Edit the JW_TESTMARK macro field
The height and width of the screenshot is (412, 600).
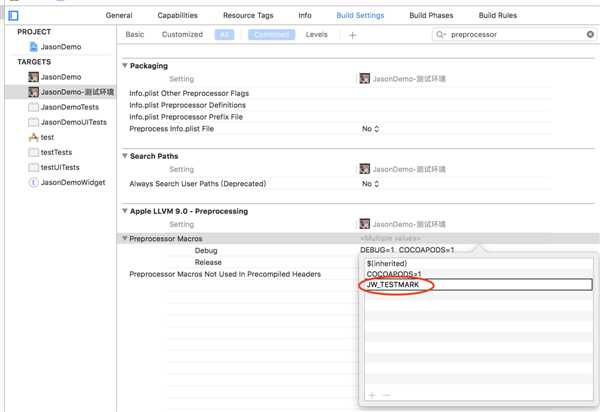click(478, 285)
